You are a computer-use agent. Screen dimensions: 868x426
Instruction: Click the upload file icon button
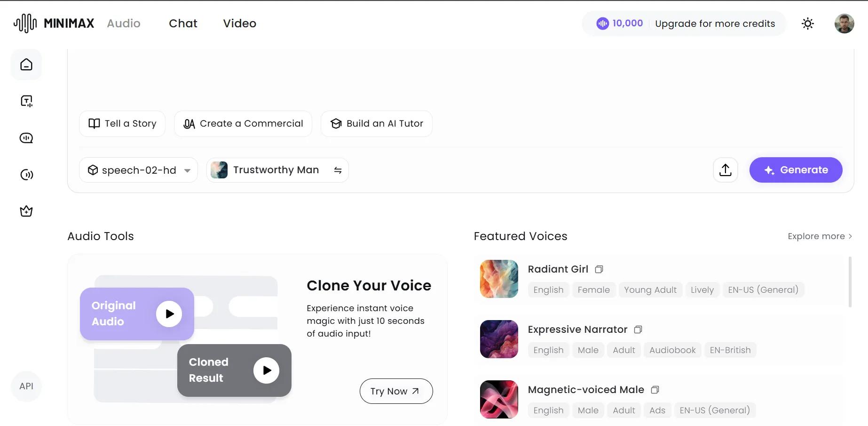[726, 170]
